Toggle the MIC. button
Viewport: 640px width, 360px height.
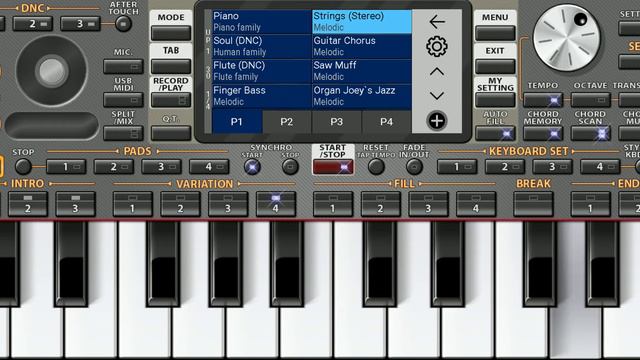coord(123,66)
